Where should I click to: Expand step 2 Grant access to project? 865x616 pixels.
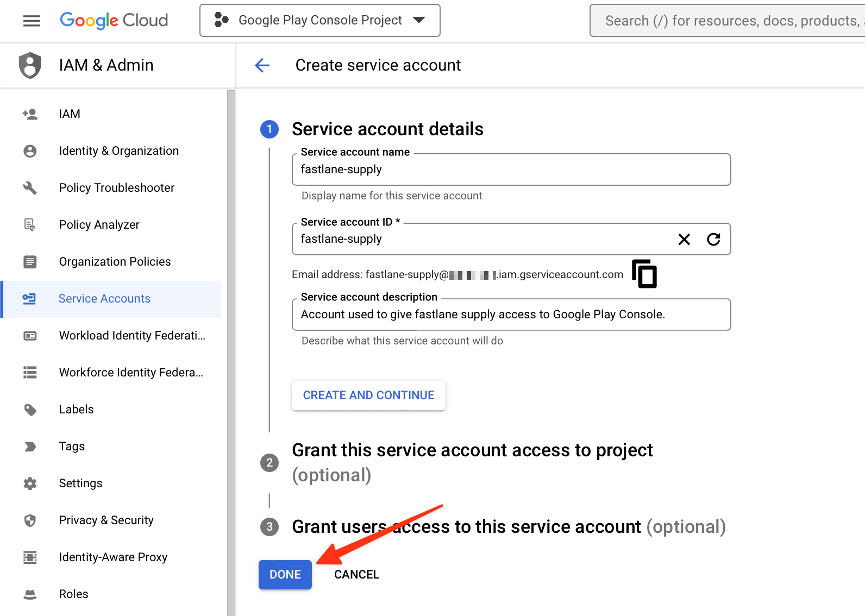pos(472,450)
